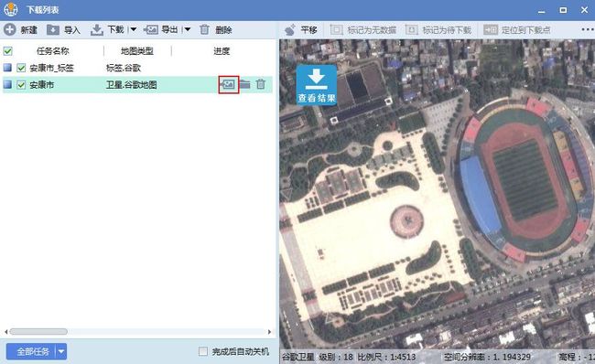Click blue square icon of 安康市_标签 row
The image size is (595, 364).
[x=7, y=68]
